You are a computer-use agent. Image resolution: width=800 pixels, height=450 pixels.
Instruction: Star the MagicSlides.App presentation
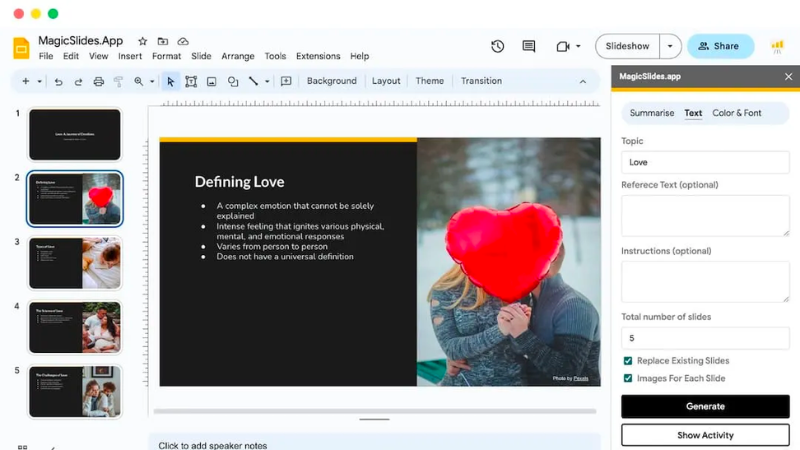[142, 41]
